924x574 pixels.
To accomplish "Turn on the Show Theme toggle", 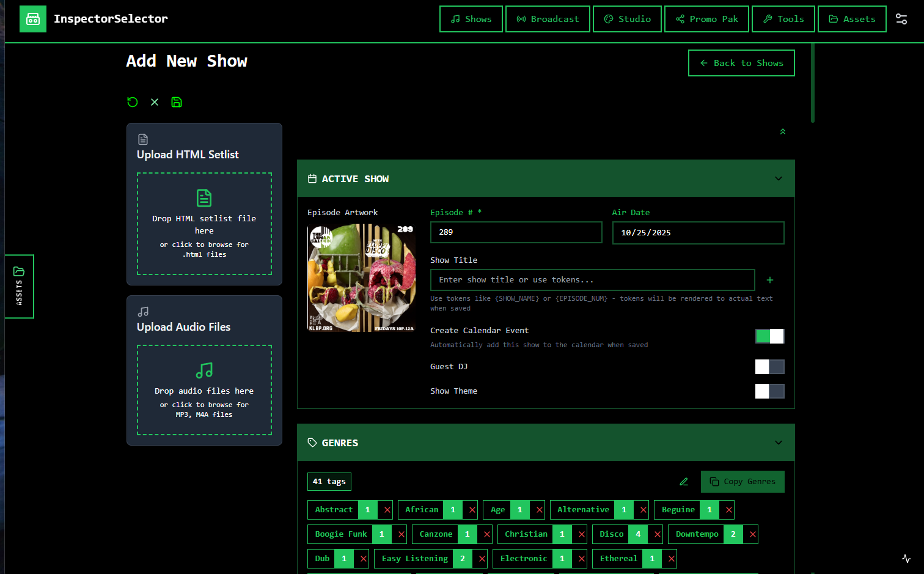I will [x=769, y=391].
